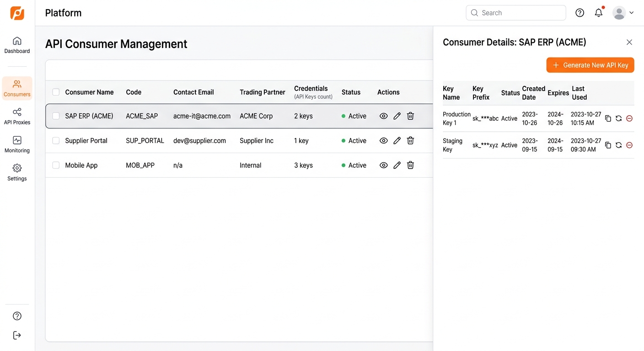Click the Code column header
This screenshot has height=351, width=644.
(x=134, y=92)
